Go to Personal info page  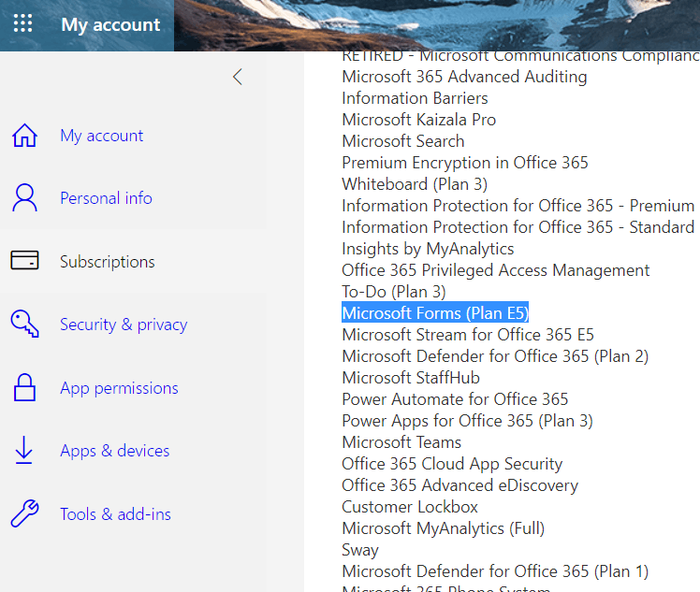107,198
